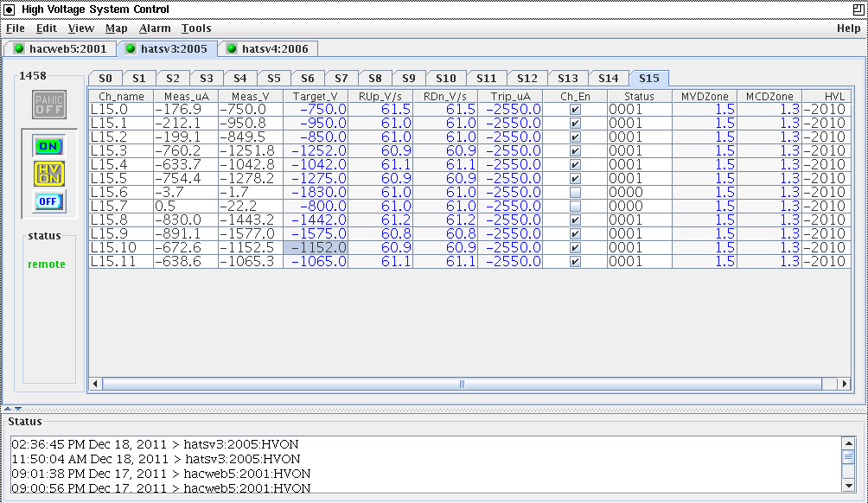Viewport: 868px width, 503px height.
Task: Open the View menu
Action: click(80, 29)
